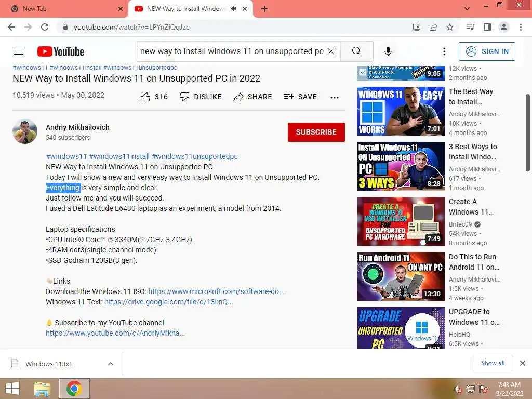Image resolution: width=532 pixels, height=399 pixels.
Task: Click the taskbar clock showing 7:43 AM
Action: (x=509, y=389)
